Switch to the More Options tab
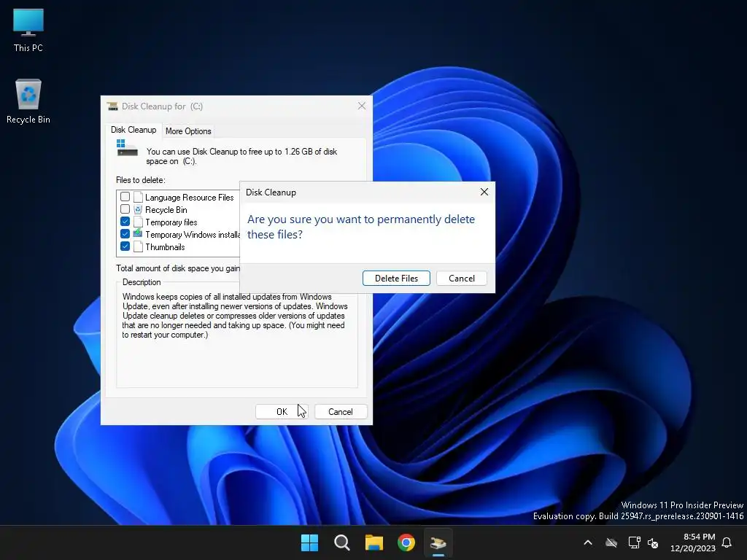Screen dimensions: 747x560 pyautogui.click(x=188, y=131)
